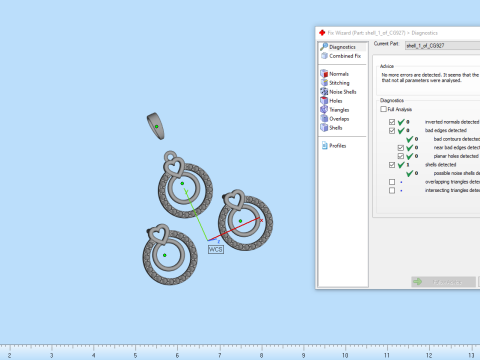Open the Diagnostics page icon
This screenshot has height=360, width=480.
(324, 47)
